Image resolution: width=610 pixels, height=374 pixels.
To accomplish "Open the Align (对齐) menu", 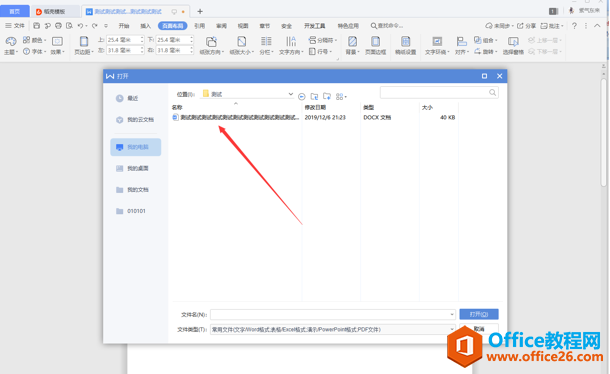I will point(461,46).
